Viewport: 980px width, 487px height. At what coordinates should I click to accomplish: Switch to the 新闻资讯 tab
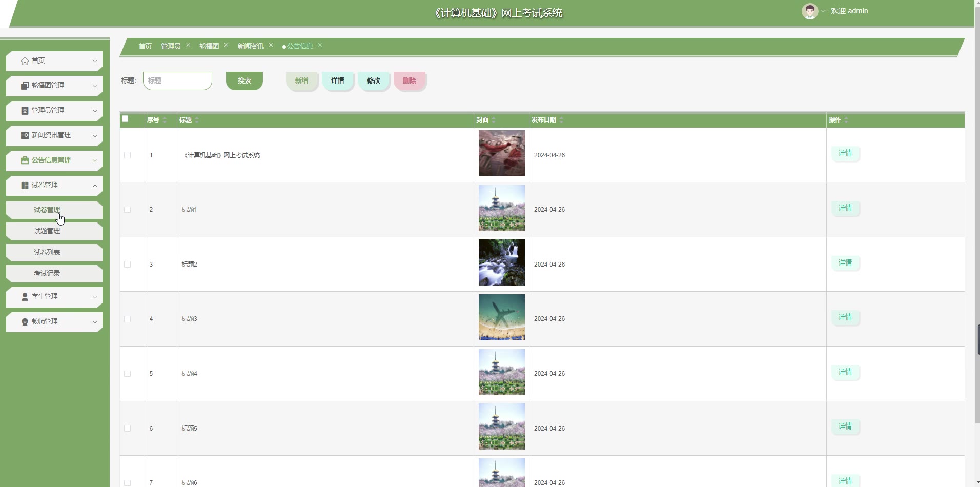251,46
